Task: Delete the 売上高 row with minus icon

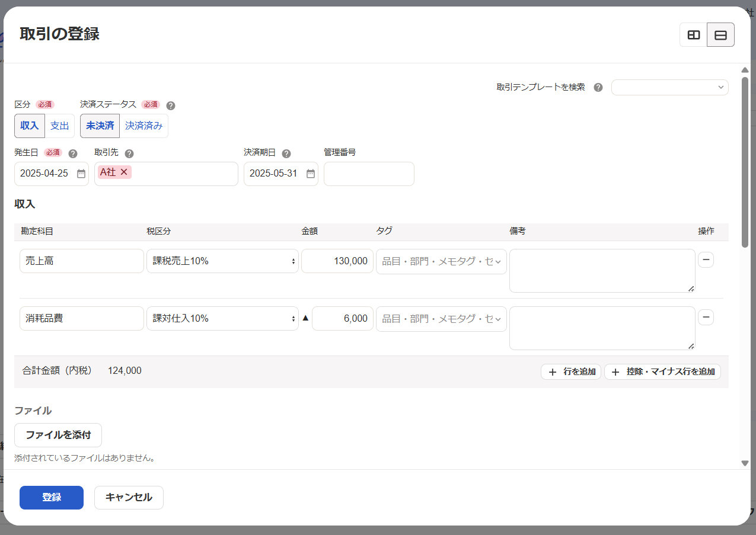Action: coord(706,260)
